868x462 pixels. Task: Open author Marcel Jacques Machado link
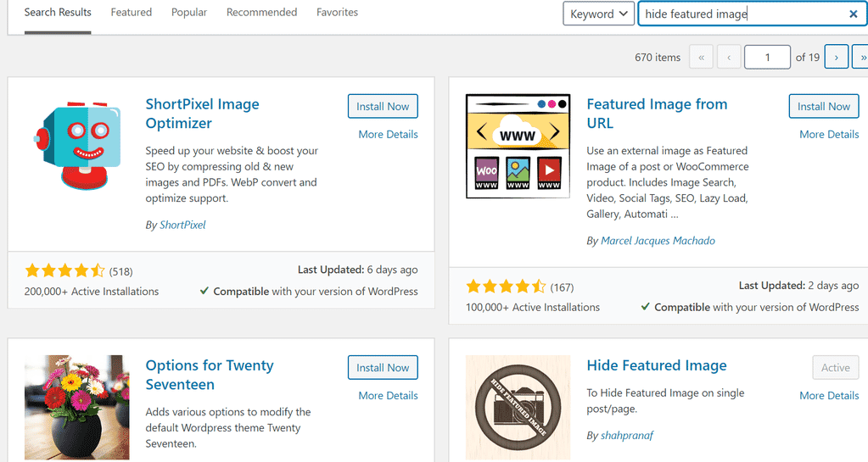[x=658, y=241]
